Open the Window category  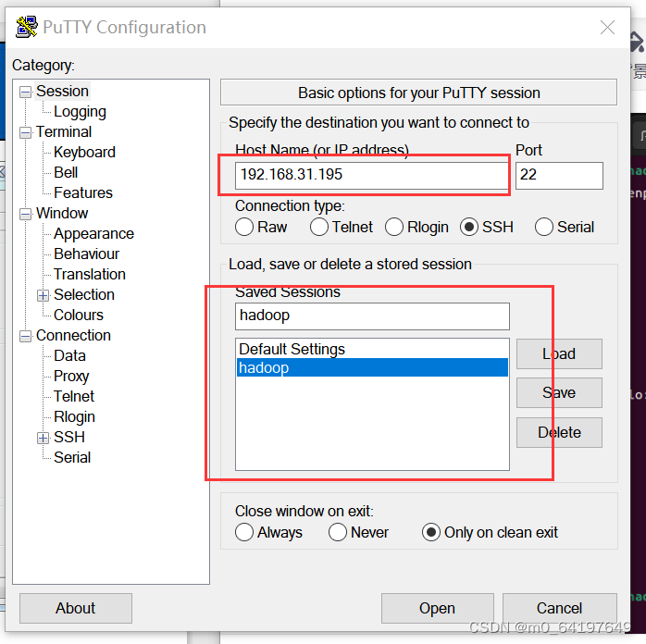[62, 214]
